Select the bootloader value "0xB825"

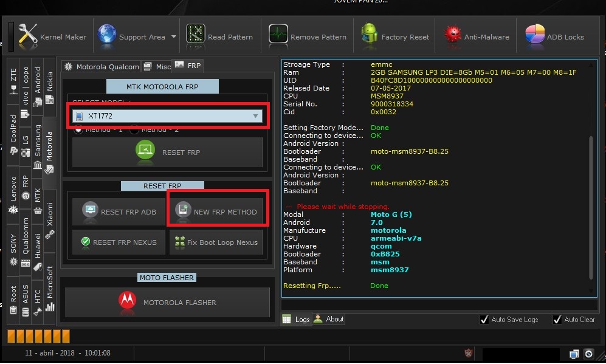[385, 254]
